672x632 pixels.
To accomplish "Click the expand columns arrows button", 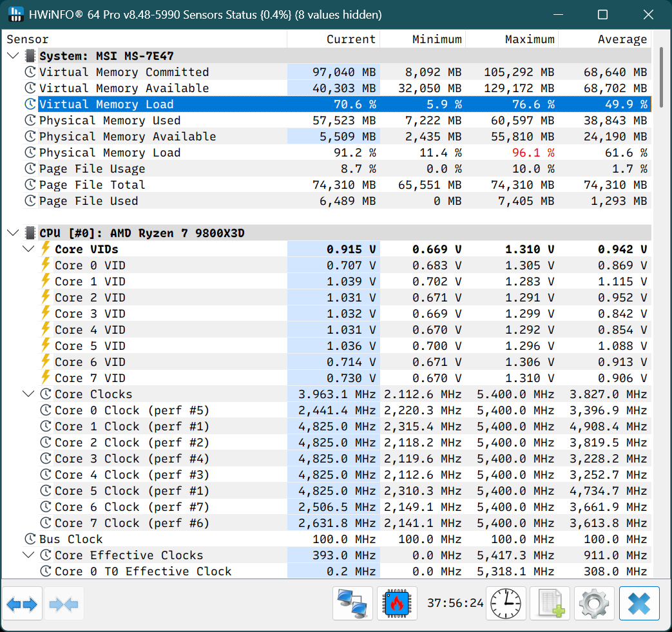I will pos(22,604).
